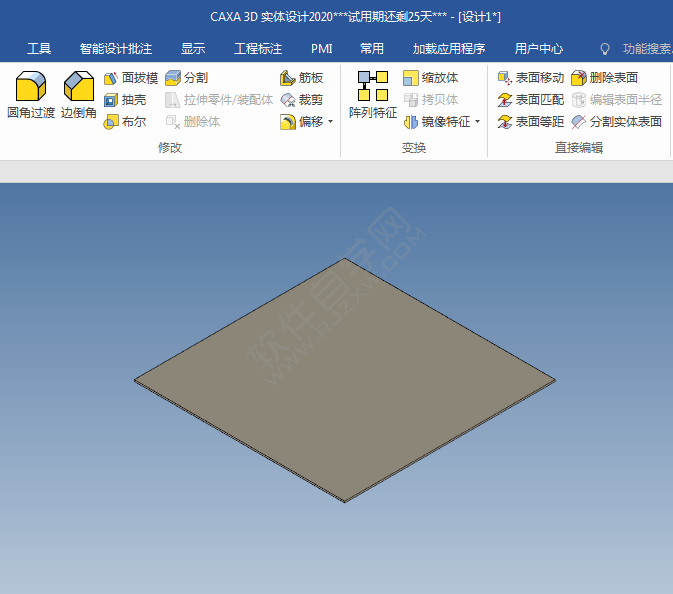Expand the 镜像特征 dropdown arrow
The width and height of the screenshot is (673, 594).
(477, 121)
